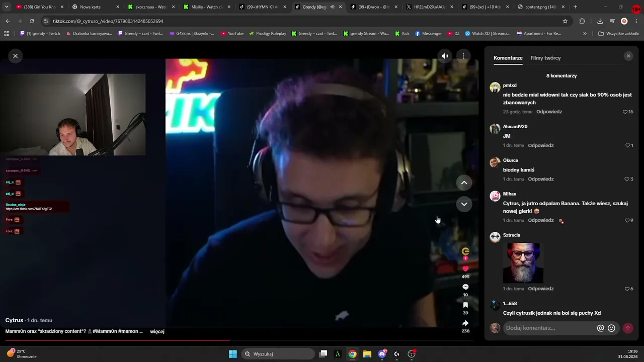644x362 pixels.
Task: Click the tiktok.com address bar
Action: pos(302,21)
